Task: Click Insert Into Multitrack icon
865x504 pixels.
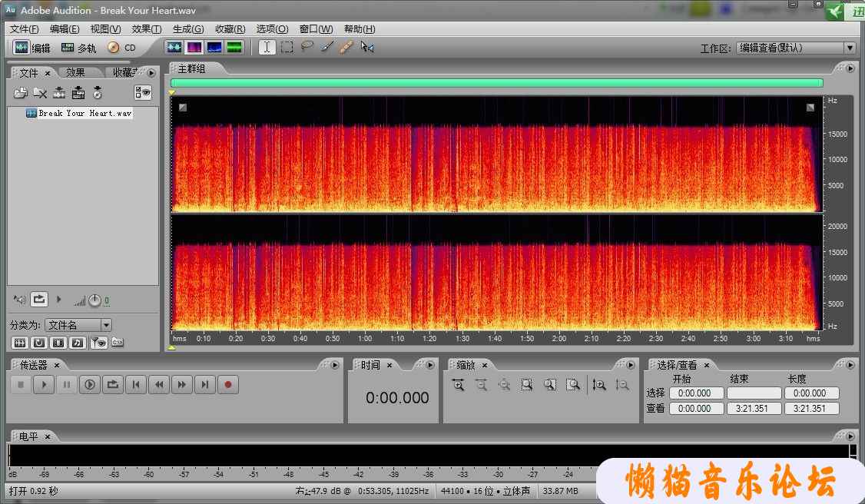Action: coord(78,93)
